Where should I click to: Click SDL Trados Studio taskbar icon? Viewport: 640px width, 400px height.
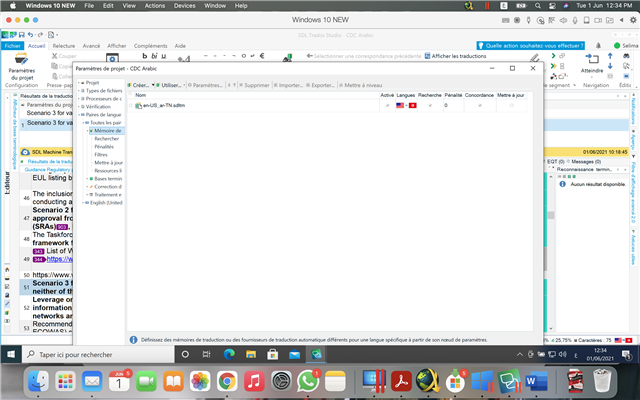click(x=316, y=354)
